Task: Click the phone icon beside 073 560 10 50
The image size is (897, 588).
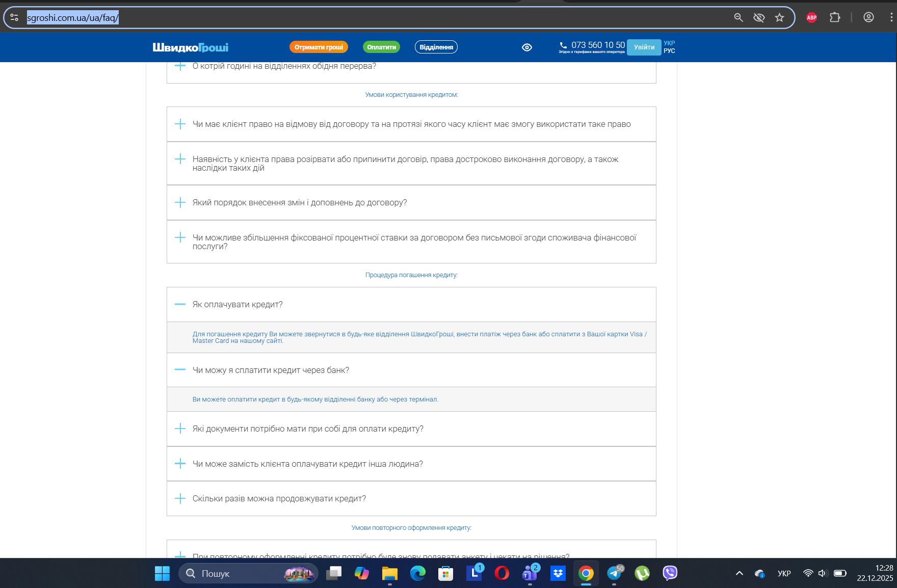Action: 563,45
